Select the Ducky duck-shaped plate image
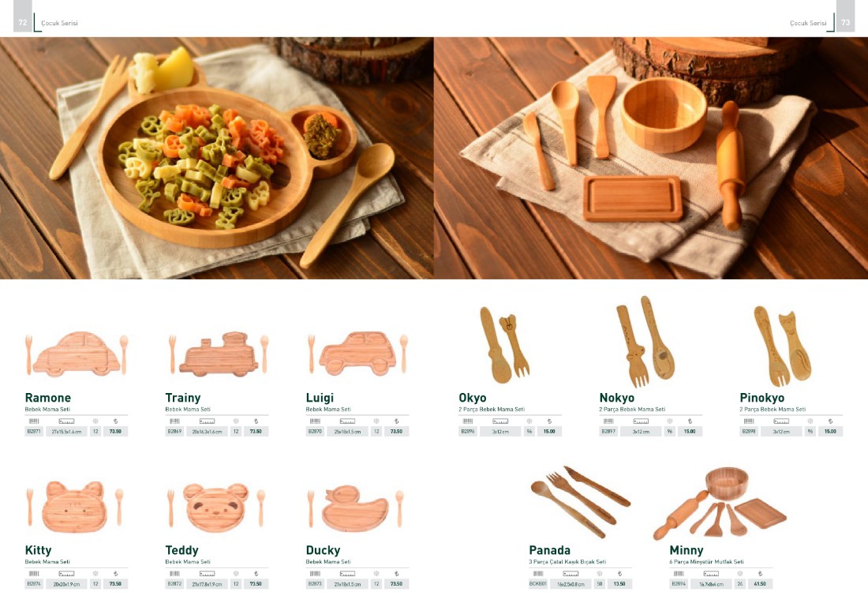The height and width of the screenshot is (614, 868). (x=355, y=508)
